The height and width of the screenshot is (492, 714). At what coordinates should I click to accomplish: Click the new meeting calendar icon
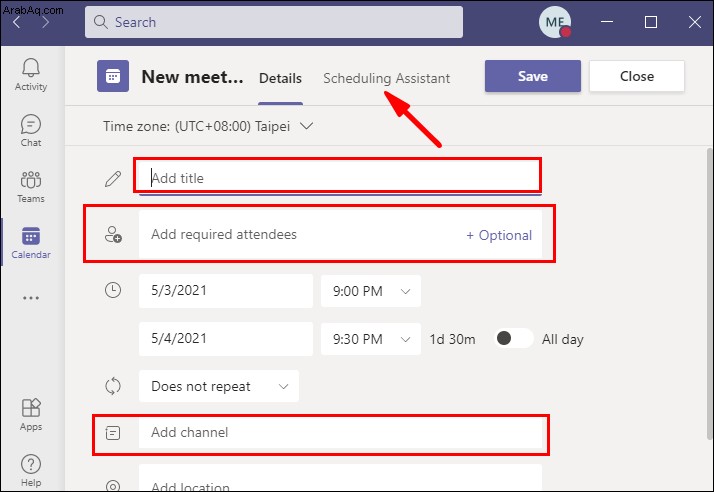pyautogui.click(x=112, y=76)
